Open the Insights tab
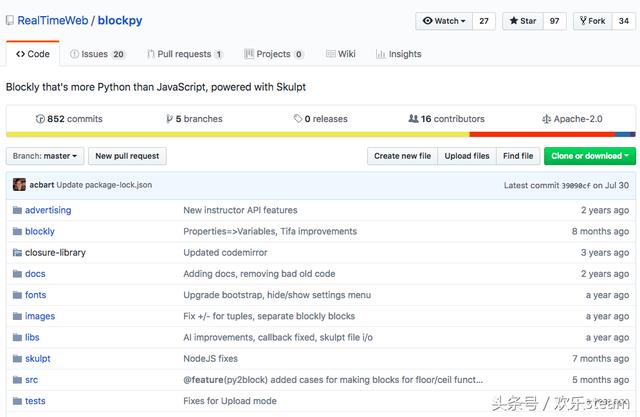This screenshot has width=640, height=417. point(398,54)
